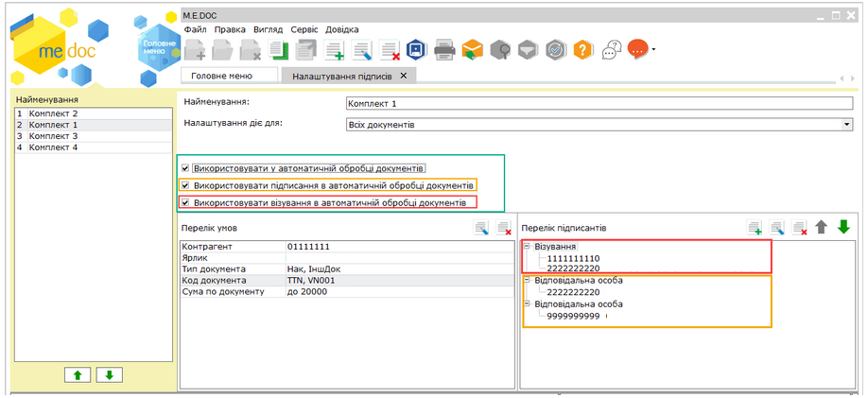Screen dimensions: 868x398
Task: Click the Print icon in toolbar
Action: point(444,49)
